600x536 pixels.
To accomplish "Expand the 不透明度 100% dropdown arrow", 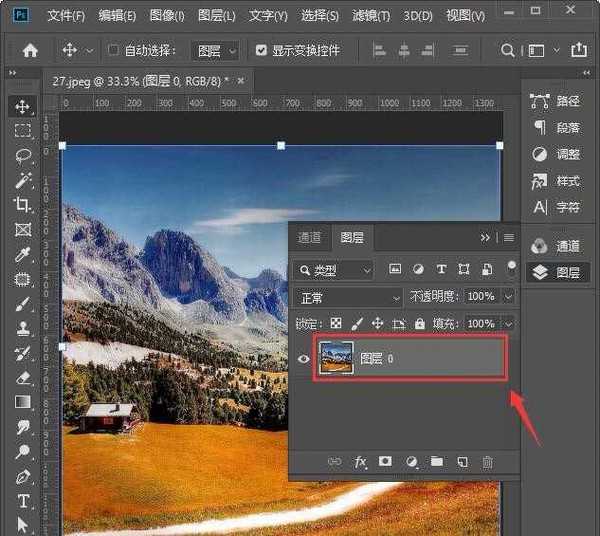I will 509,297.
